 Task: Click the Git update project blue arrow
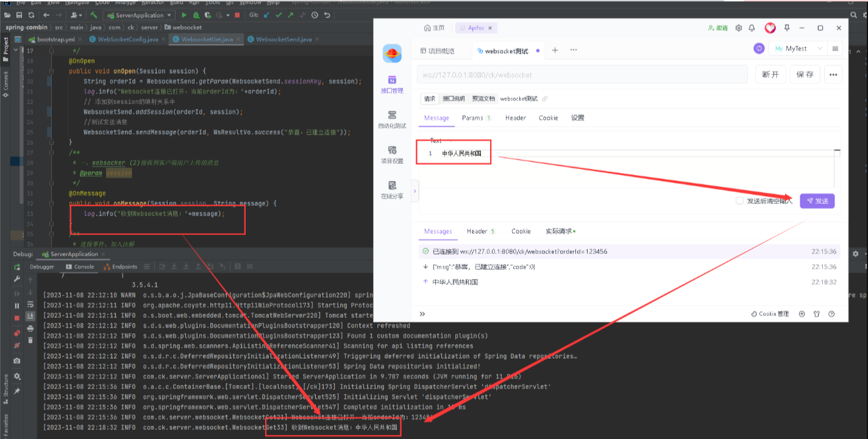point(266,15)
